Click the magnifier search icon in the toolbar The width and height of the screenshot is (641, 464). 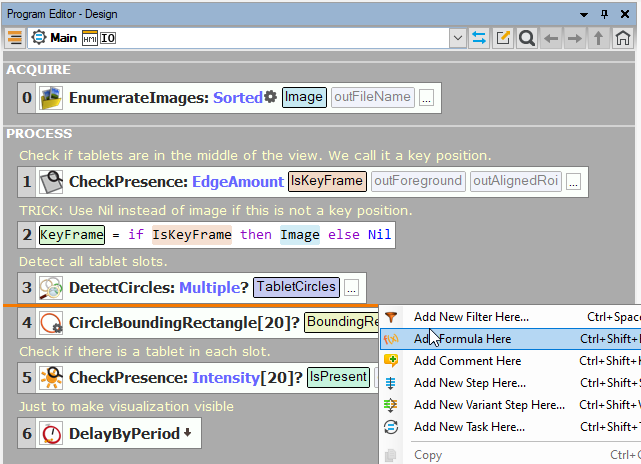point(526,38)
